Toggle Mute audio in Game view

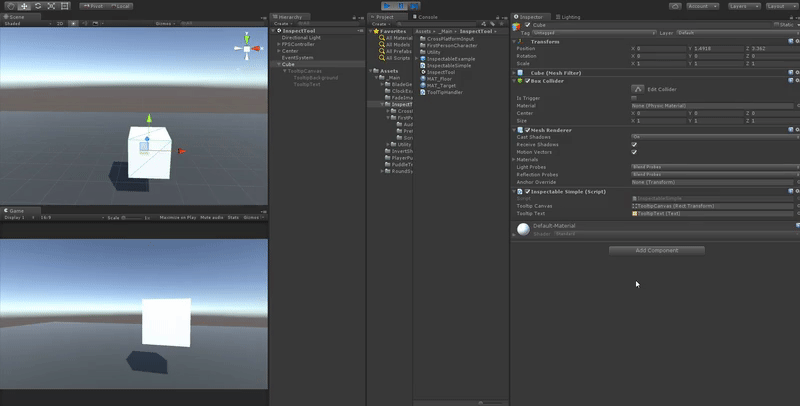pyautogui.click(x=212, y=218)
